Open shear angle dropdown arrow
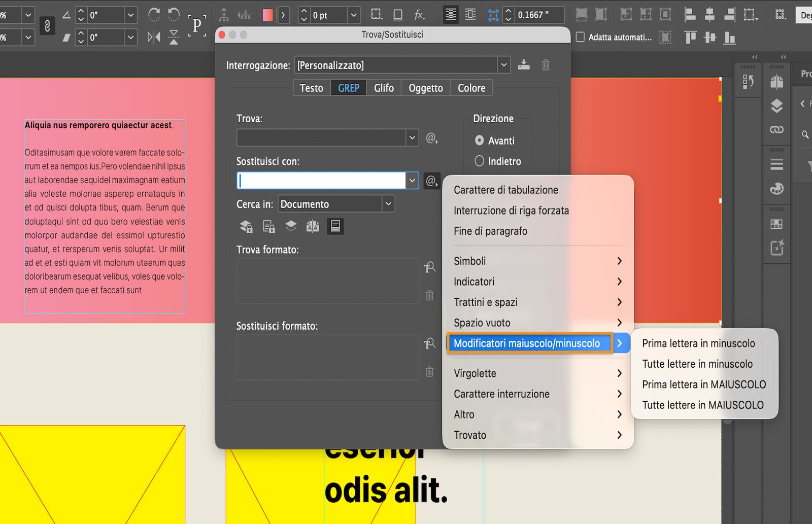Viewport: 812px width, 524px height. [x=130, y=37]
